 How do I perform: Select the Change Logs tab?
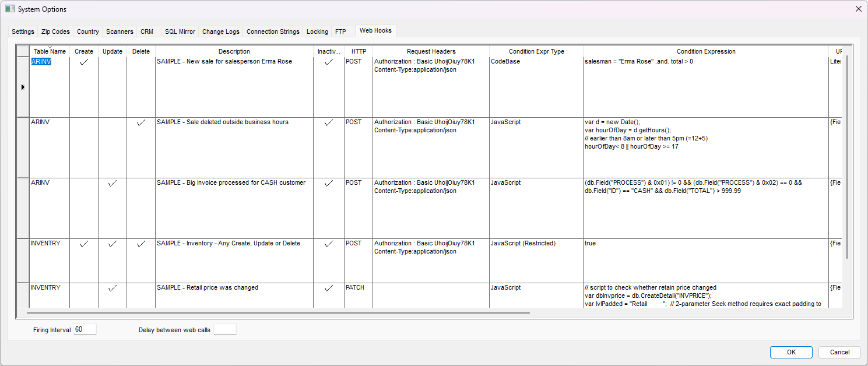point(220,31)
